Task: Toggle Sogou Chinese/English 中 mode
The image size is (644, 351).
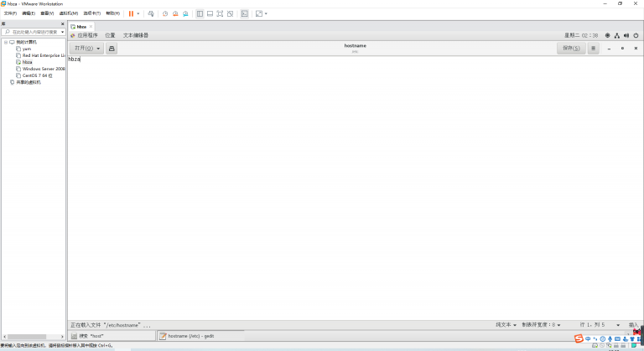Action: click(x=588, y=338)
